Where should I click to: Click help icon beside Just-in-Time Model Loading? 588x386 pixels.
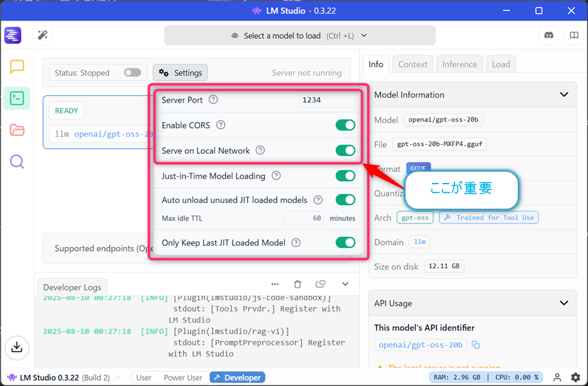coord(276,175)
